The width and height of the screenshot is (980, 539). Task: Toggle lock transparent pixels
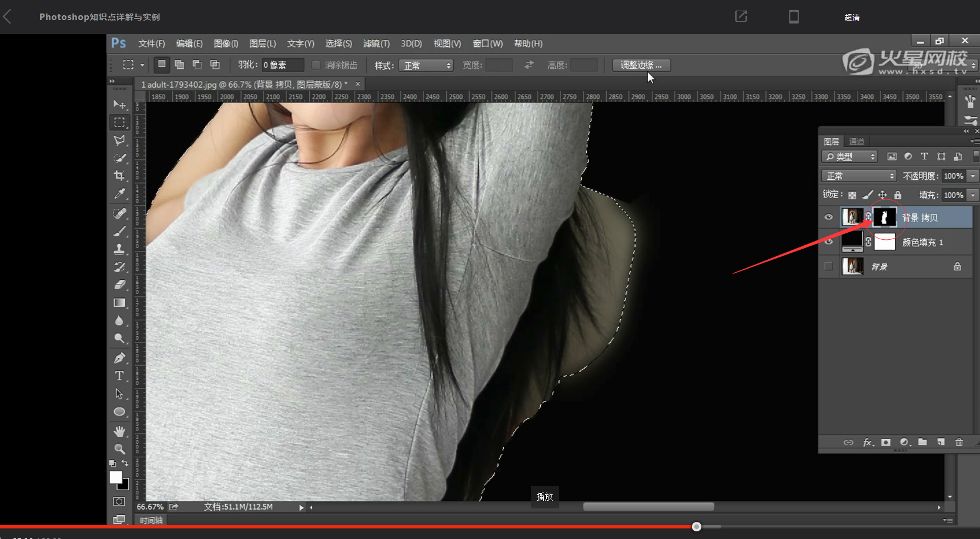pos(852,195)
